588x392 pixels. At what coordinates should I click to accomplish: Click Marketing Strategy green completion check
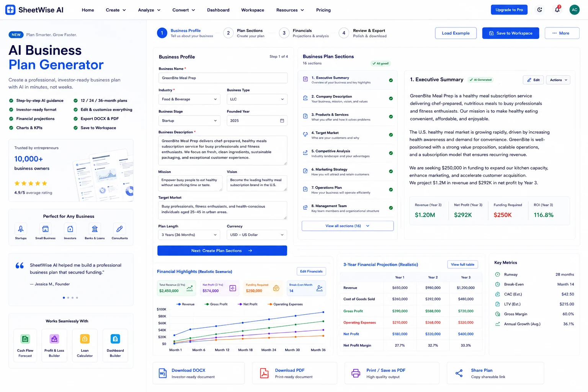391,171
